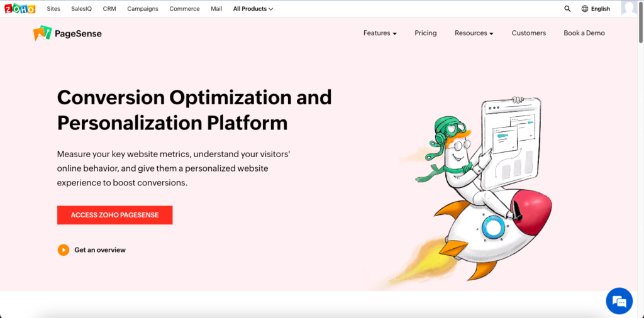Click Access Zoho PageSense button
Screen dimensions: 644x318
point(114,215)
